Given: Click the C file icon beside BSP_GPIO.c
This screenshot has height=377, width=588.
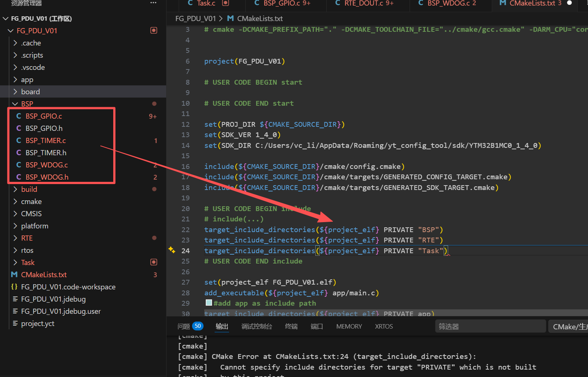Looking at the screenshot, I should pos(19,116).
